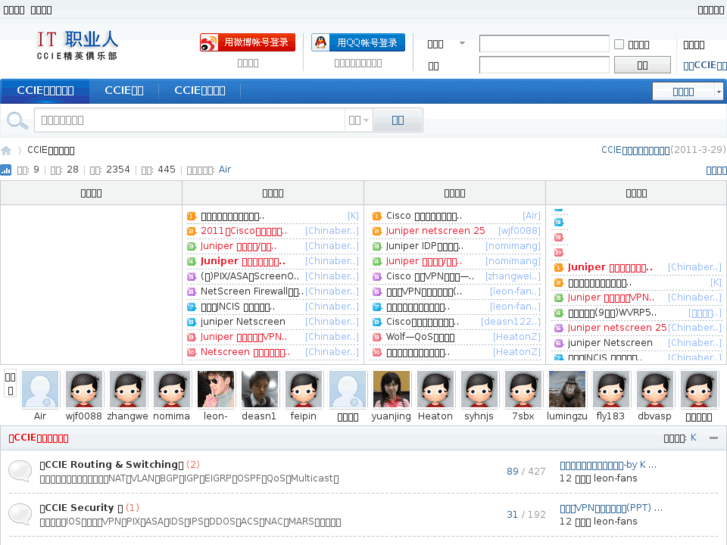Toggle the auto-login checkbox beside username field

(619, 44)
